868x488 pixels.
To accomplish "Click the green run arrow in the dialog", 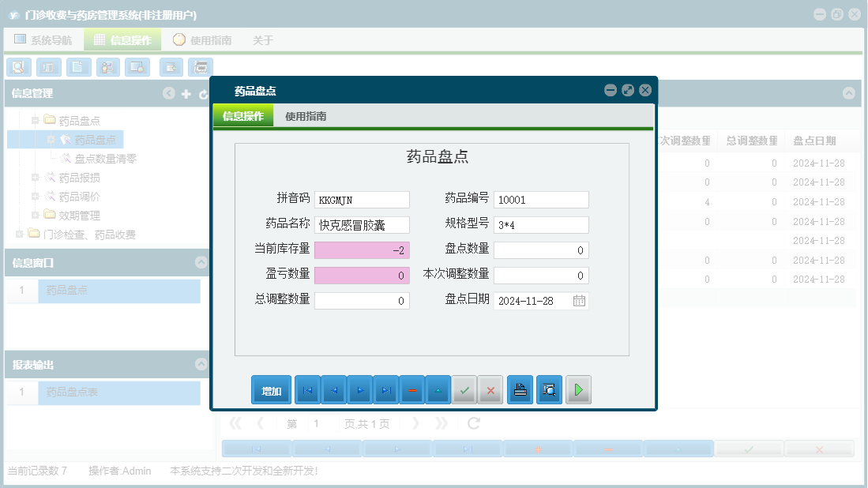I will pos(578,389).
